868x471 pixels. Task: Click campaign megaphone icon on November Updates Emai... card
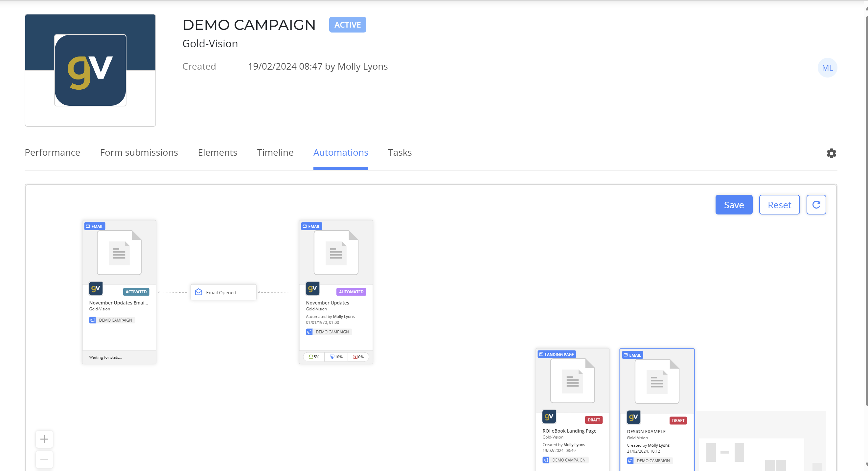[x=92, y=320]
